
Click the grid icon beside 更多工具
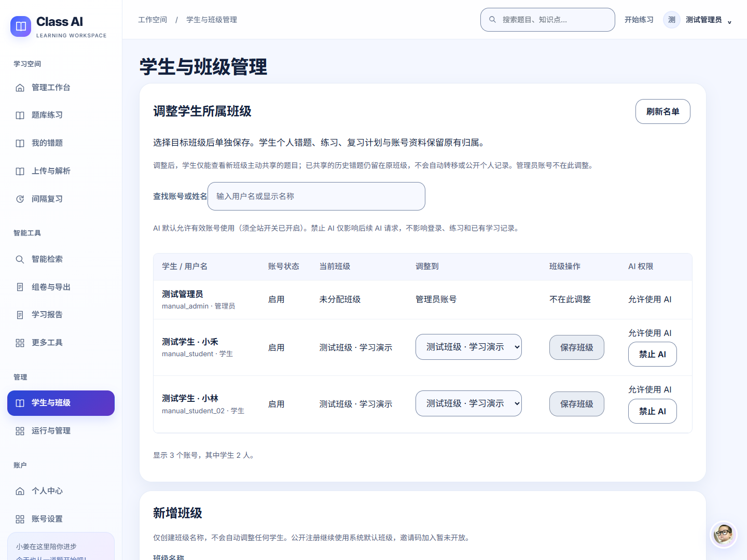20,343
